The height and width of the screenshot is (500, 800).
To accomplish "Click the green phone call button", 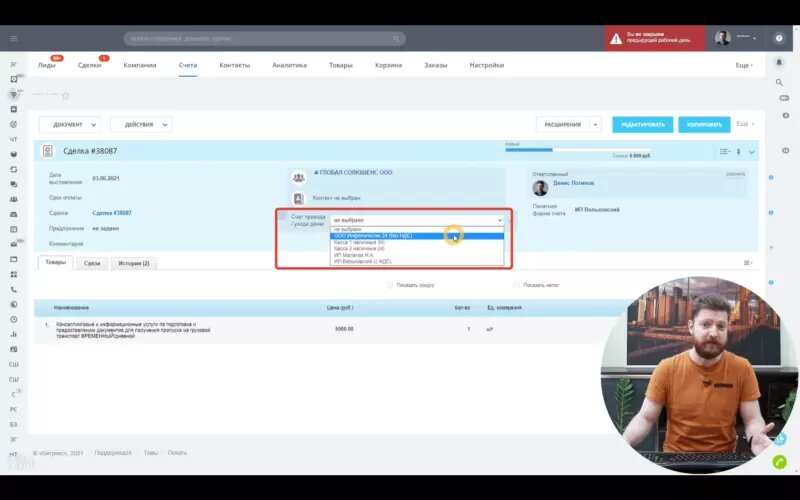I will (x=779, y=462).
